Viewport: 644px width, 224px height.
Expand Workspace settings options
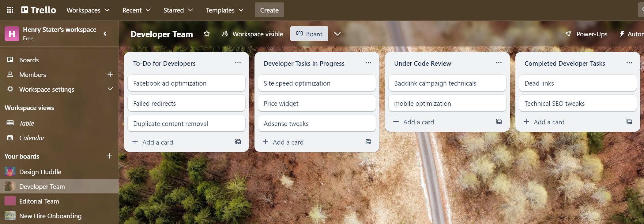[x=110, y=89]
